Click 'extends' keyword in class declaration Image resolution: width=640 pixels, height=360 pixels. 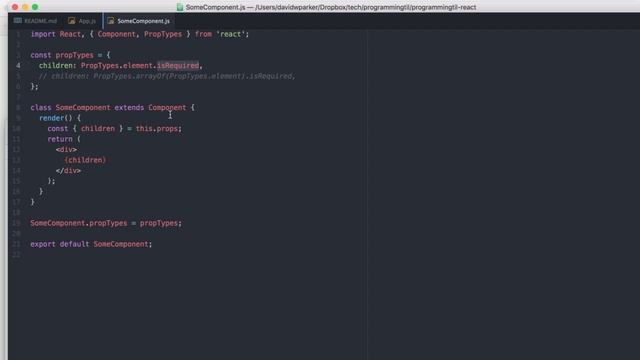(129, 107)
